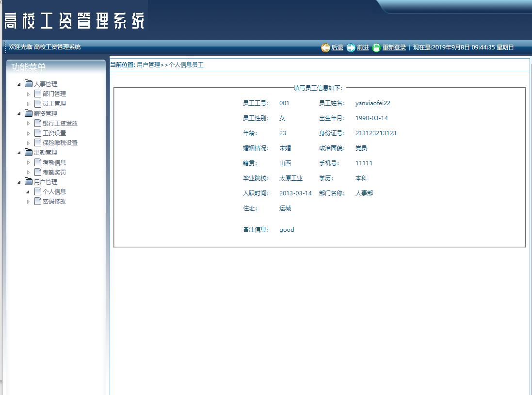Image resolution: width=532 pixels, height=395 pixels.
Task: Click the 前进 forward arrow icon
Action: (350, 47)
